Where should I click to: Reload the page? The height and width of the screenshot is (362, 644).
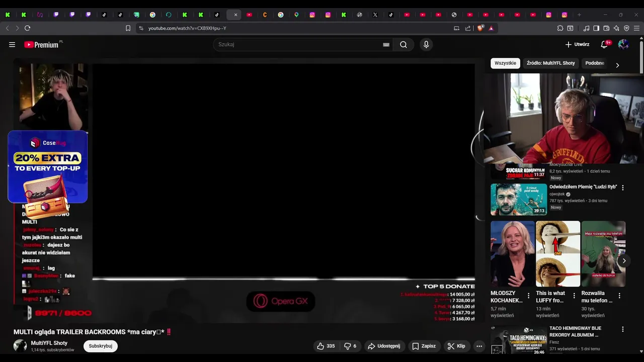click(x=27, y=28)
